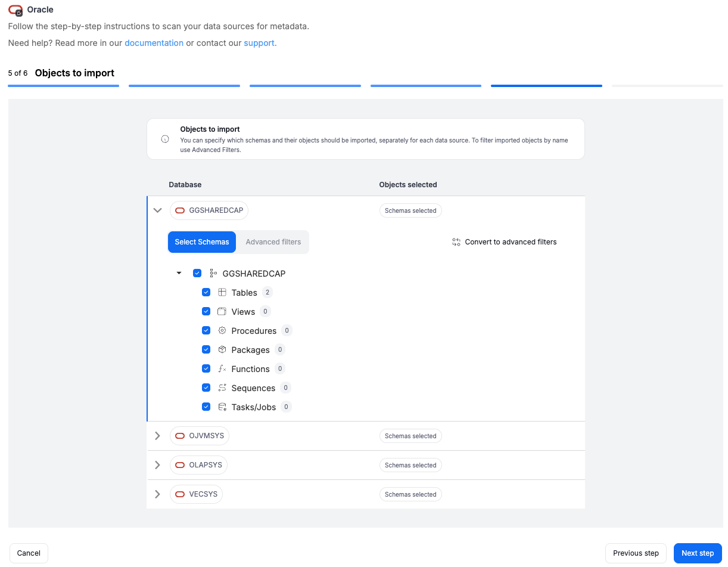Viewport: 728px width, 567px height.
Task: Click the Functions tree item label
Action: tap(250, 369)
